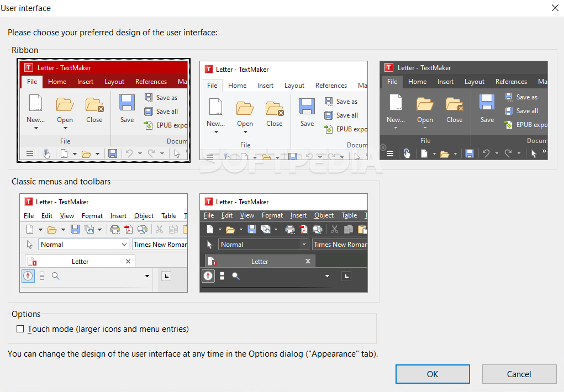The height and width of the screenshot is (392, 564).
Task: Click Save all icon in red ribbon preview
Action: tap(149, 111)
